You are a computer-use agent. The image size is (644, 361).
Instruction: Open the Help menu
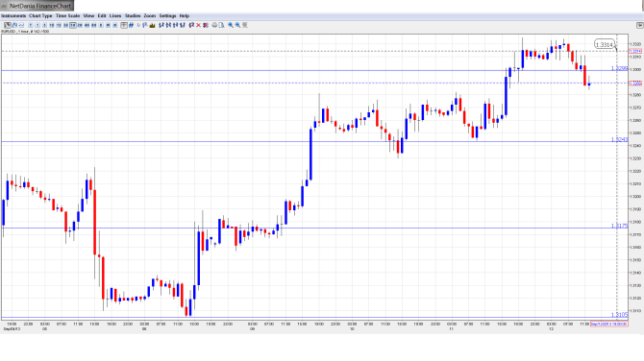184,15
